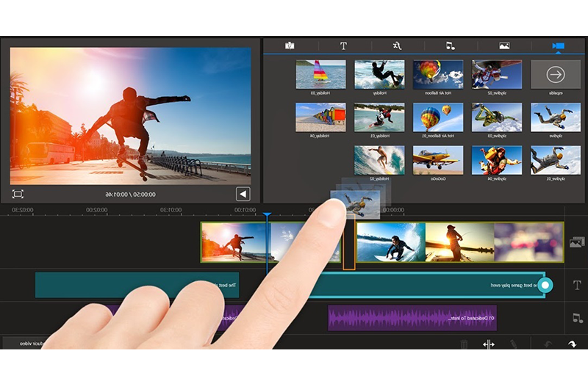
Task: Open the music library tab
Action: [x=450, y=46]
